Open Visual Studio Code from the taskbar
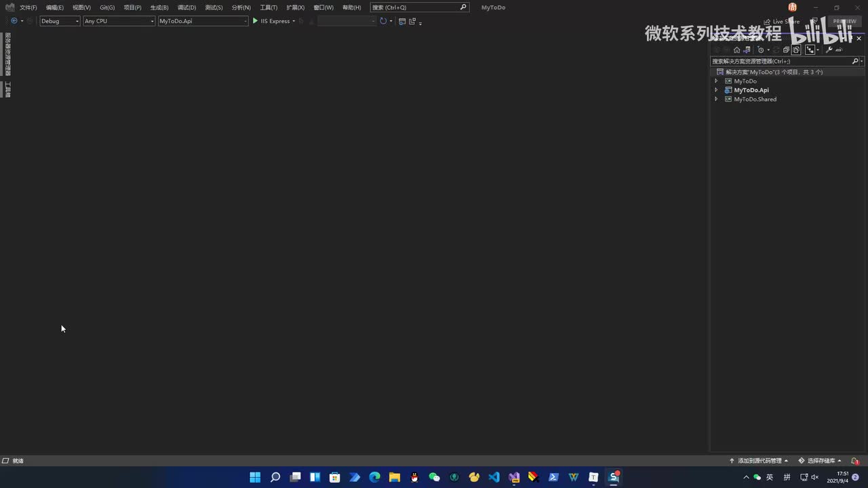 (494, 477)
